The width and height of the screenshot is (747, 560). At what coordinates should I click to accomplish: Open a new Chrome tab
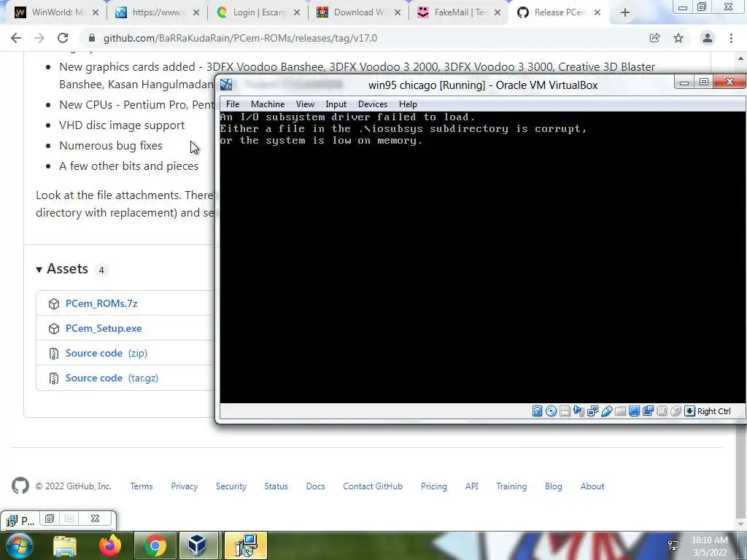tap(625, 13)
